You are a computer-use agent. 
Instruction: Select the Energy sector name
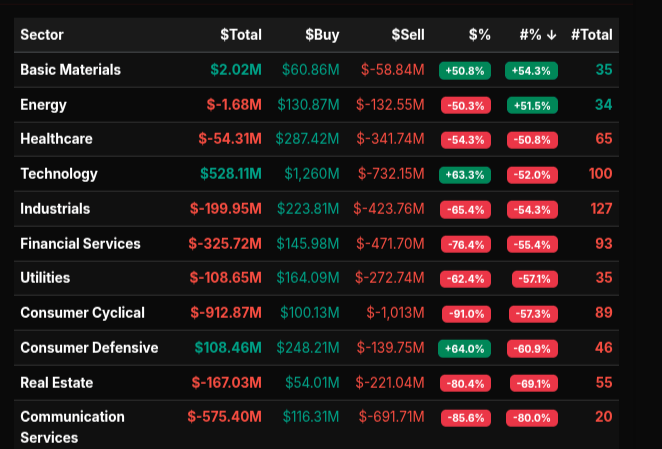coord(43,105)
